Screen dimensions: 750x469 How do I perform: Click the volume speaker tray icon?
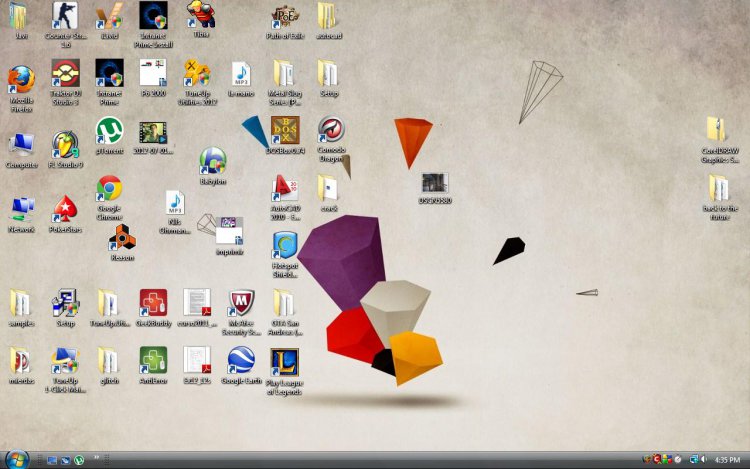point(704,459)
